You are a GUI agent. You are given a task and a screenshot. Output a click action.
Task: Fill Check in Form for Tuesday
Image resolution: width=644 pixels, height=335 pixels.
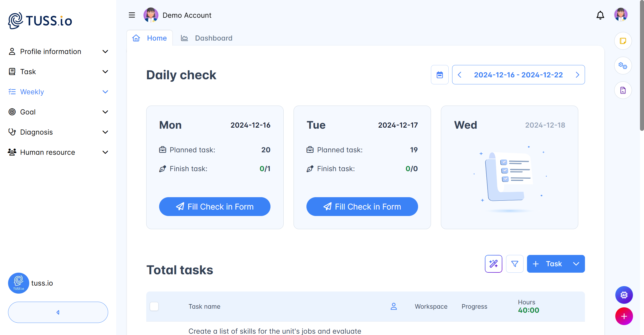(362, 207)
